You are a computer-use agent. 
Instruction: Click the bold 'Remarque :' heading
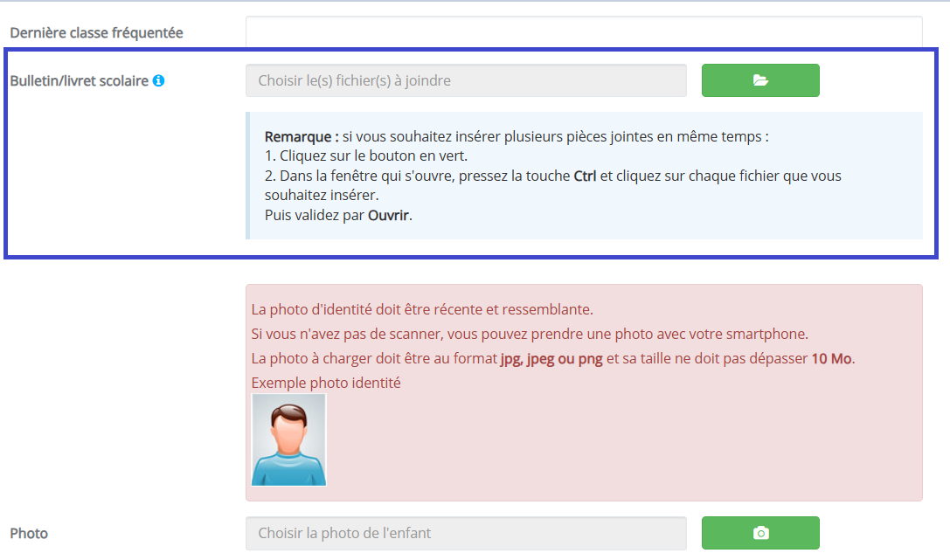[302, 137]
